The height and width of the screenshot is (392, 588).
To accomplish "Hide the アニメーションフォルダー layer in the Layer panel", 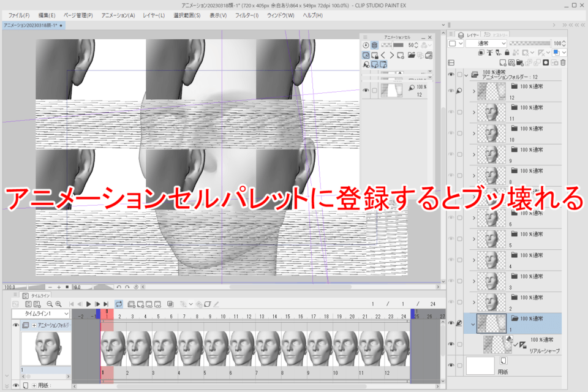I will [x=451, y=75].
